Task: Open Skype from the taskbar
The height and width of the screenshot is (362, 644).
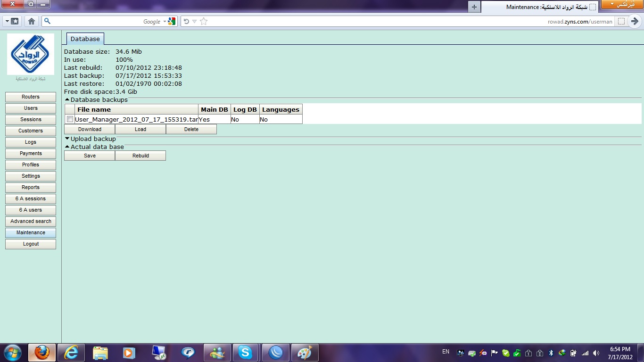Action: pos(246,353)
